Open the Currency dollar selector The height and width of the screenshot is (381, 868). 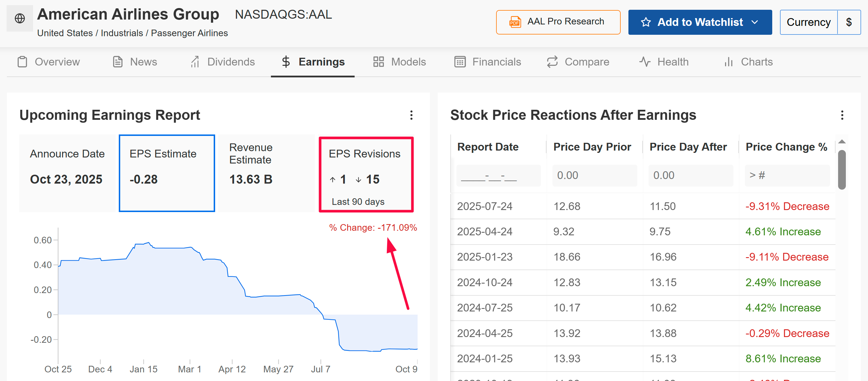point(848,22)
